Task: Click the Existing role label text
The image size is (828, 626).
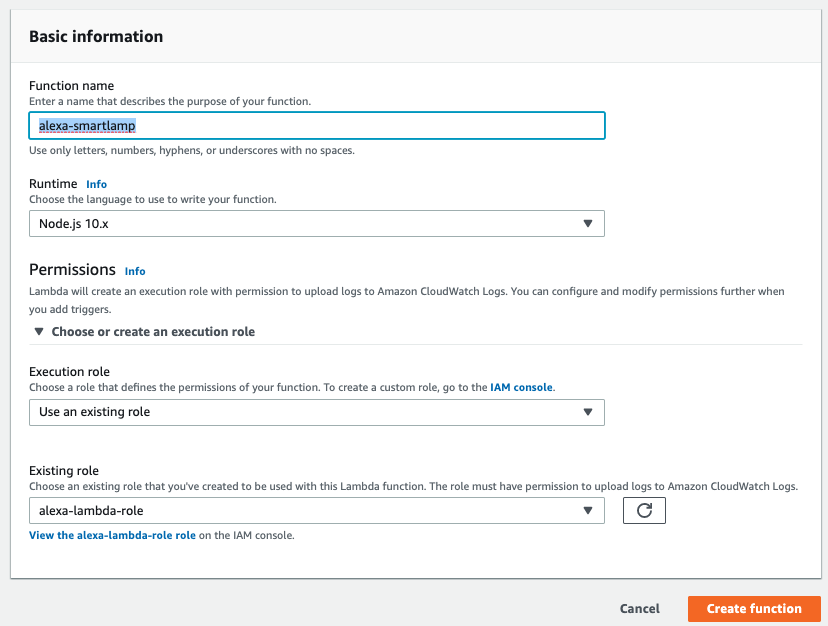Action: coord(64,471)
